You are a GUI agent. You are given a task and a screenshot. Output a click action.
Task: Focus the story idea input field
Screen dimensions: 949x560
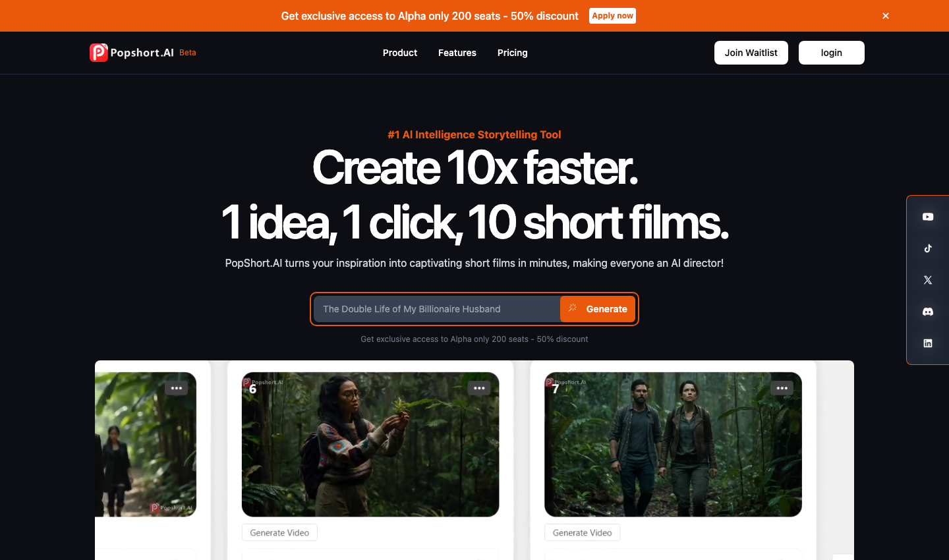pos(437,309)
